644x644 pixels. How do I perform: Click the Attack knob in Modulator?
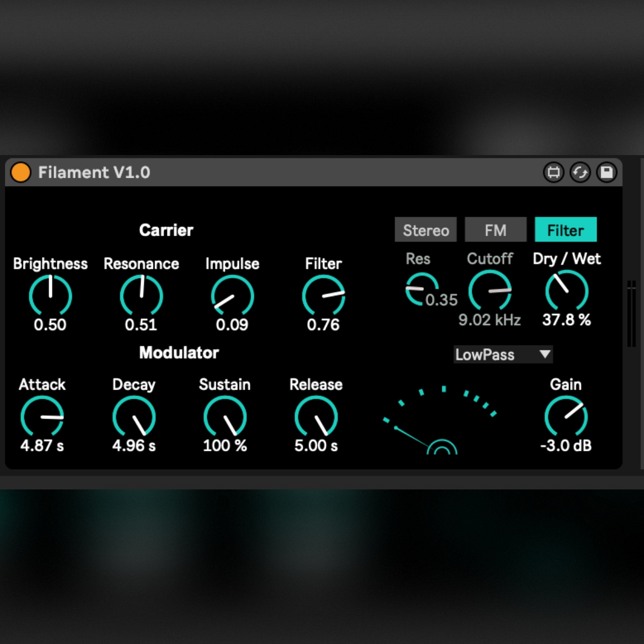(42, 417)
